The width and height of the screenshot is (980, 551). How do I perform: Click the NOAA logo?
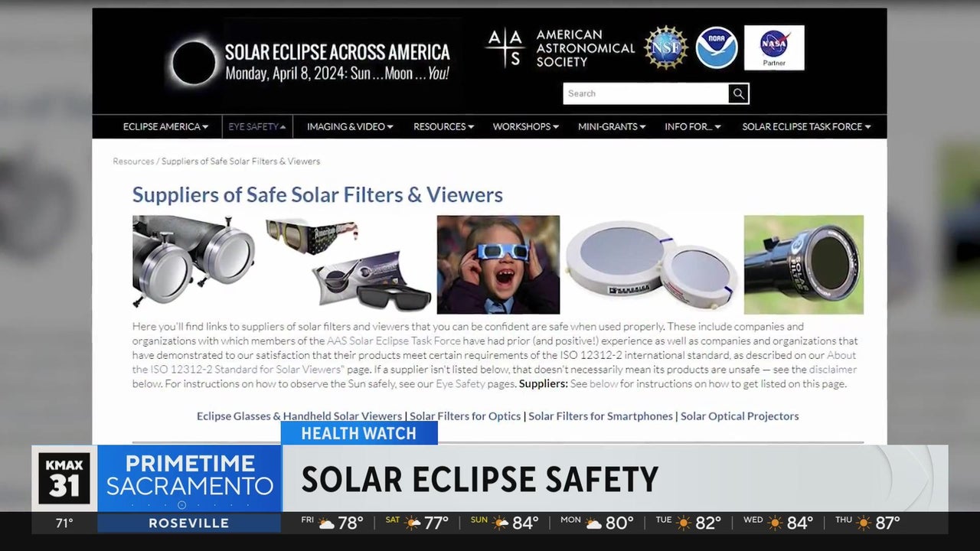pos(716,47)
